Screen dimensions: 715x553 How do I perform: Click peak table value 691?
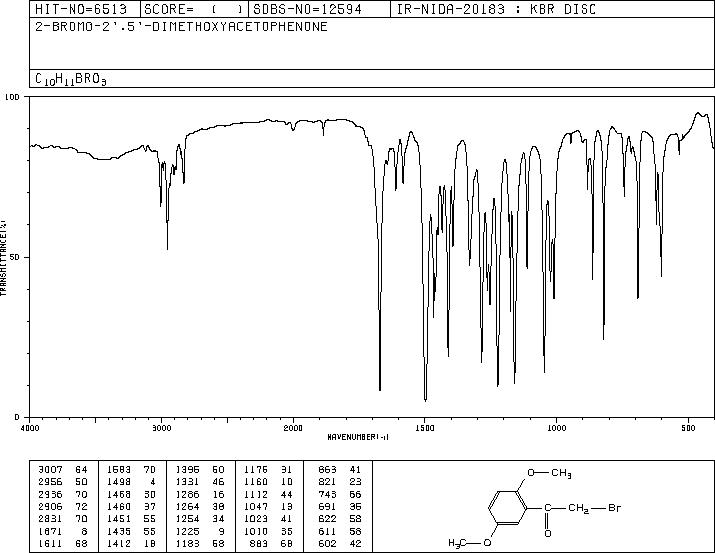(x=327, y=506)
